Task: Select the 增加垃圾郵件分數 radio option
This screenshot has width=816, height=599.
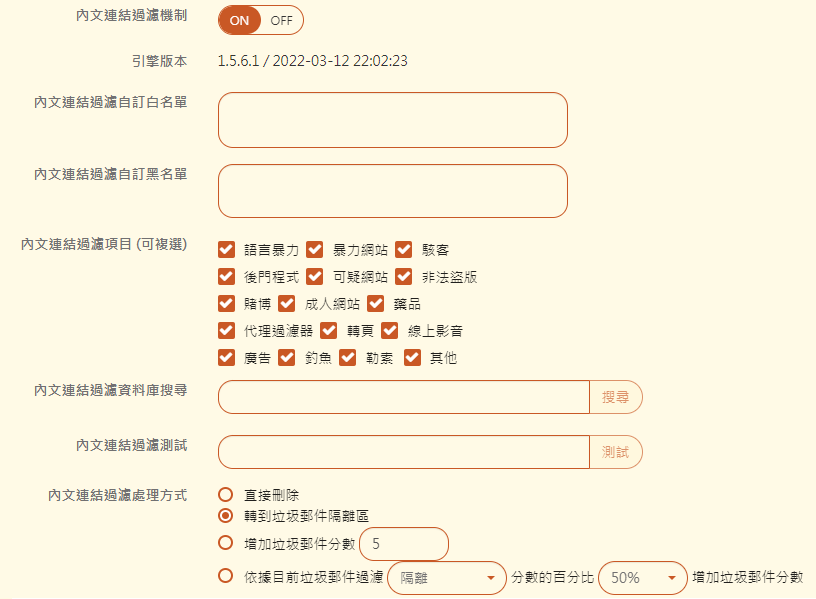Action: [x=226, y=543]
